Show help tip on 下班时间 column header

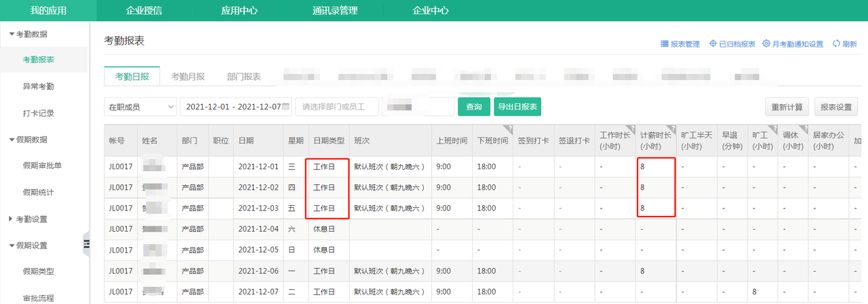(509, 129)
